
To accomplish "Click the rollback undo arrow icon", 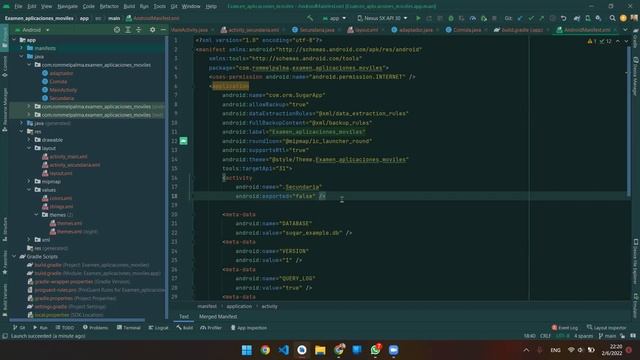I will [x=563, y=18].
